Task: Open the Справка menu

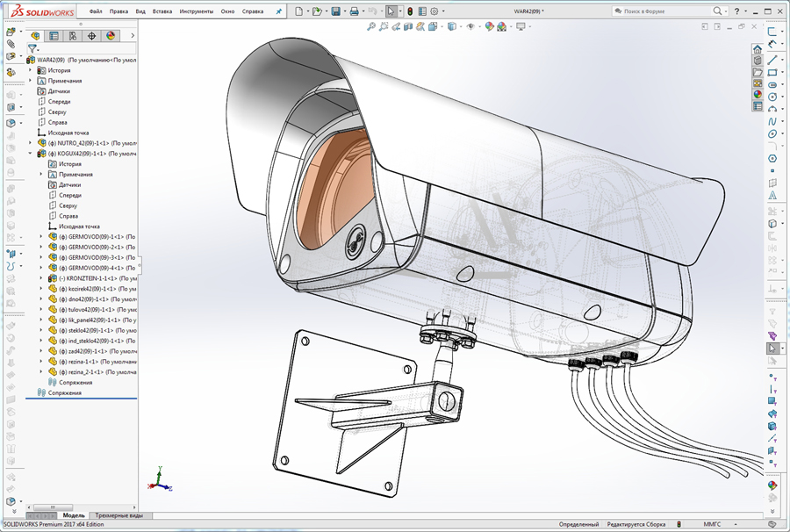Action: (x=253, y=11)
